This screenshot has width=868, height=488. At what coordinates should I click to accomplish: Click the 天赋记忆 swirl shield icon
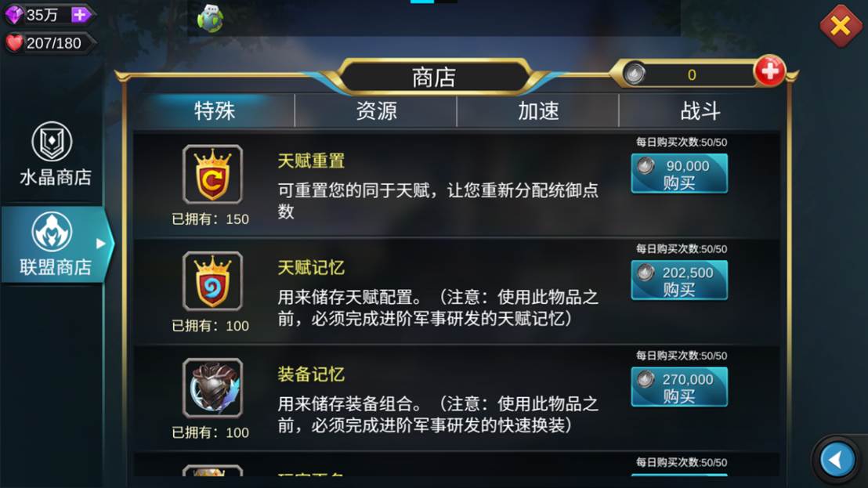(212, 281)
